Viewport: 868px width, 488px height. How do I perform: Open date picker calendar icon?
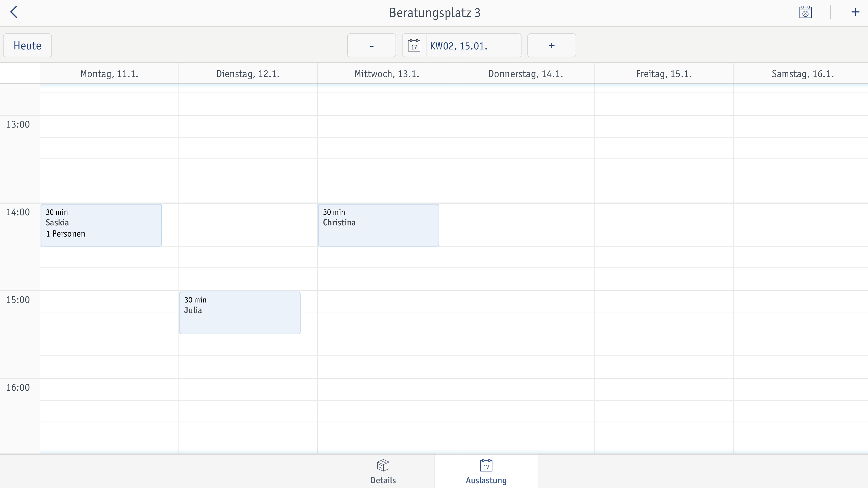pos(414,45)
